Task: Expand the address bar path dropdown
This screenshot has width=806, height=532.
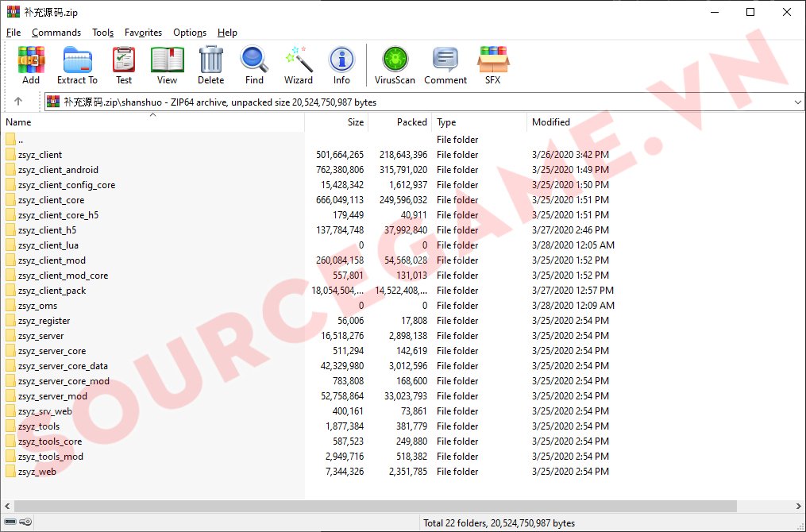Action: coord(797,102)
